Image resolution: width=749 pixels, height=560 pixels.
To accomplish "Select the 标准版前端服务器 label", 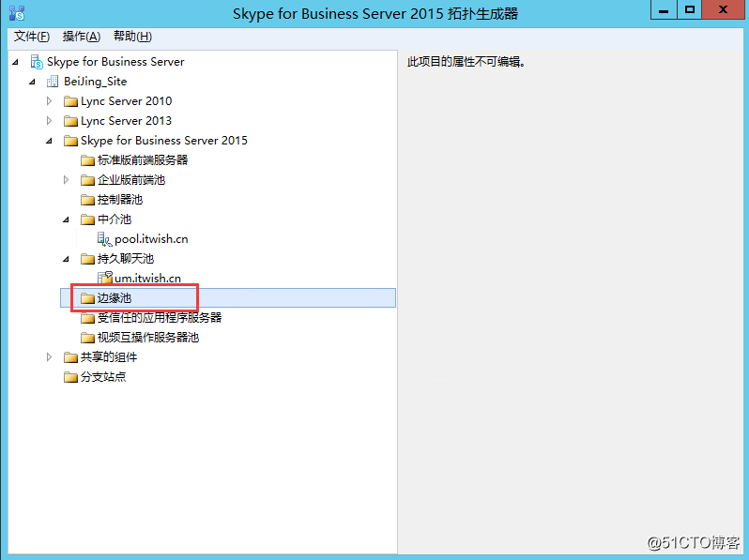I will tap(143, 159).
